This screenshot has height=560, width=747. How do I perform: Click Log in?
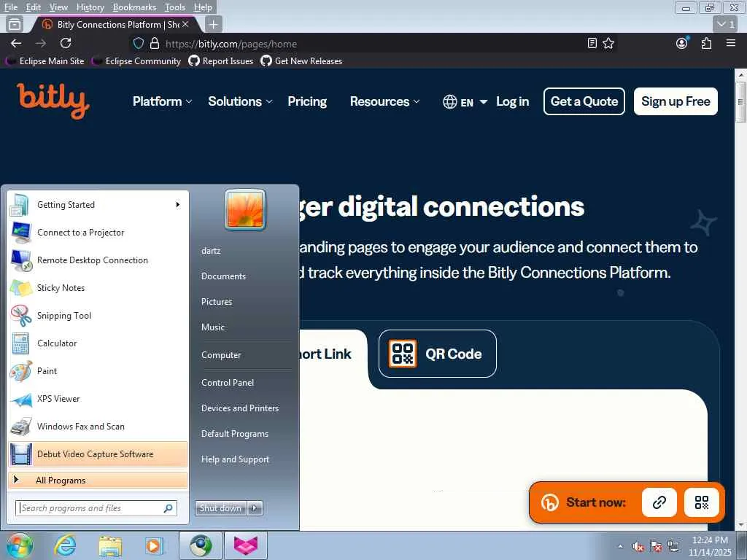point(513,101)
